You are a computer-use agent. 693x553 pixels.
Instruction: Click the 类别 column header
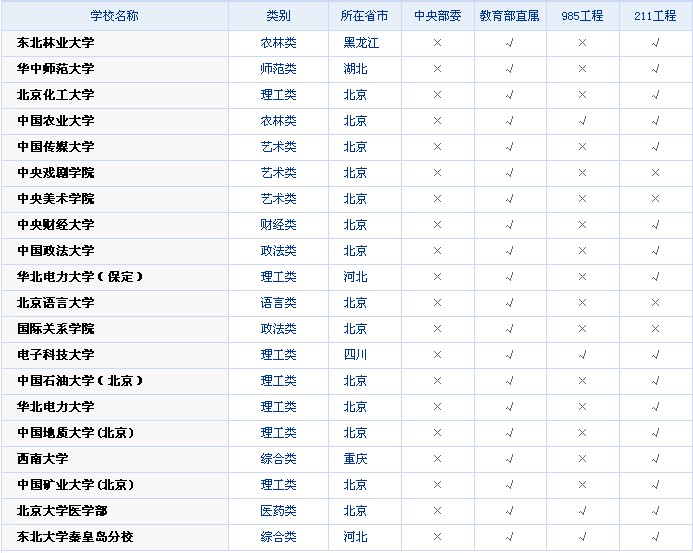278,17
